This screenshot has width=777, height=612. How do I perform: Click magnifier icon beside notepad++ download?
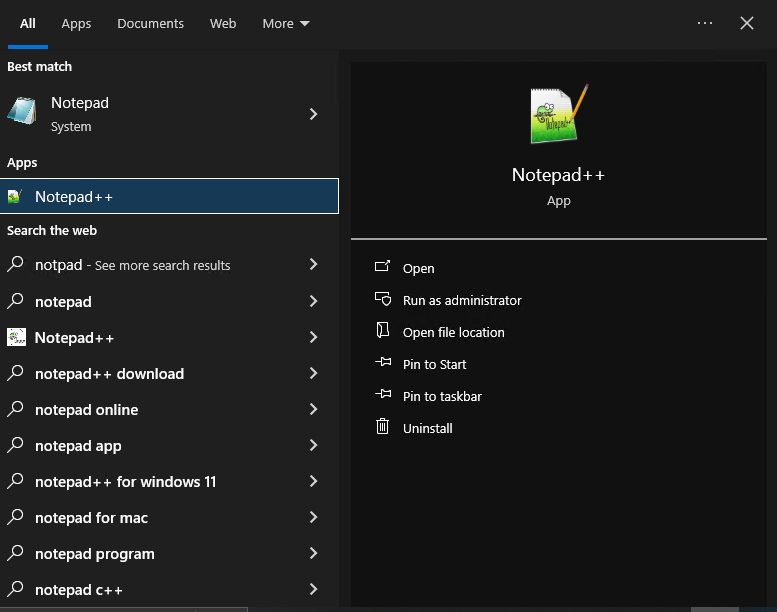(15, 372)
